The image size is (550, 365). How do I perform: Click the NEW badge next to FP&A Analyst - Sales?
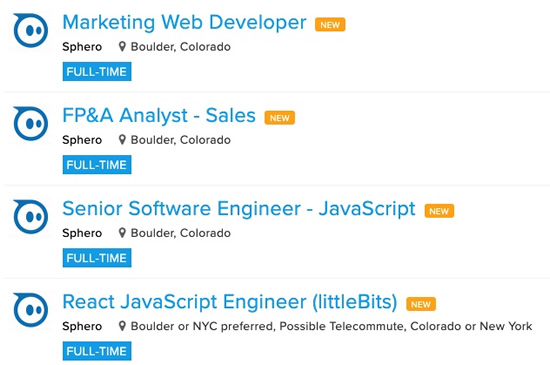pyautogui.click(x=280, y=118)
